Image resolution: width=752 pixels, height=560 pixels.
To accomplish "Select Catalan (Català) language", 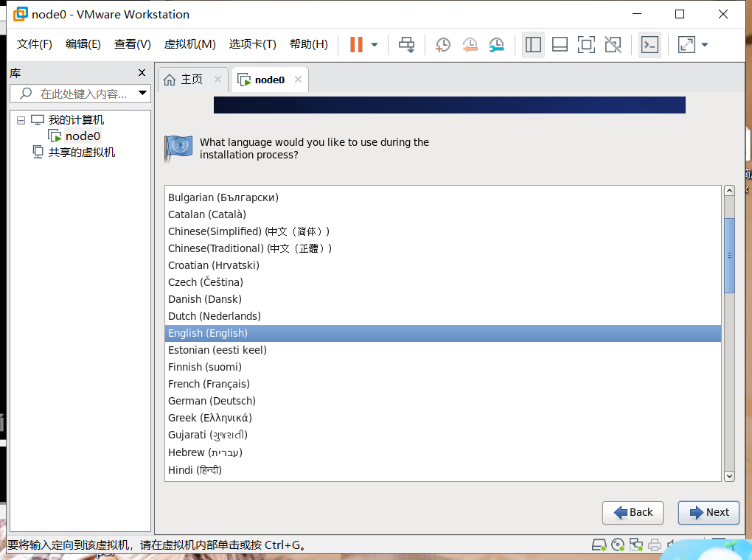I will click(x=442, y=214).
